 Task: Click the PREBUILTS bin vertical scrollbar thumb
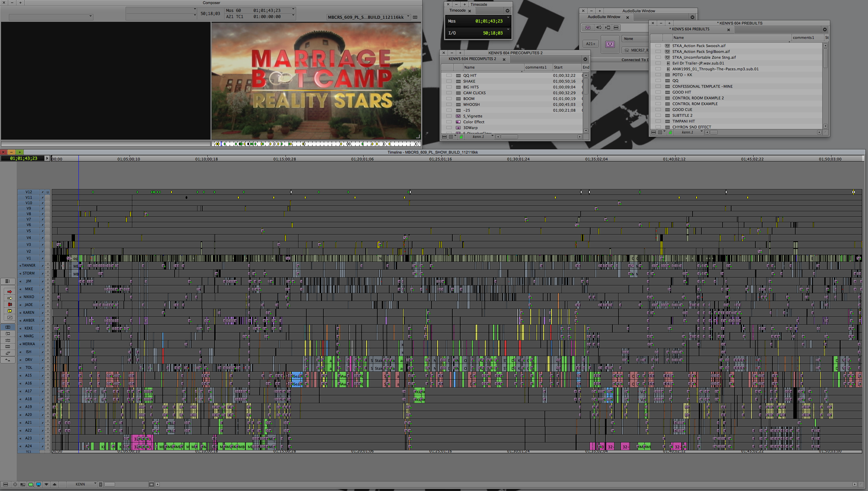(825, 58)
